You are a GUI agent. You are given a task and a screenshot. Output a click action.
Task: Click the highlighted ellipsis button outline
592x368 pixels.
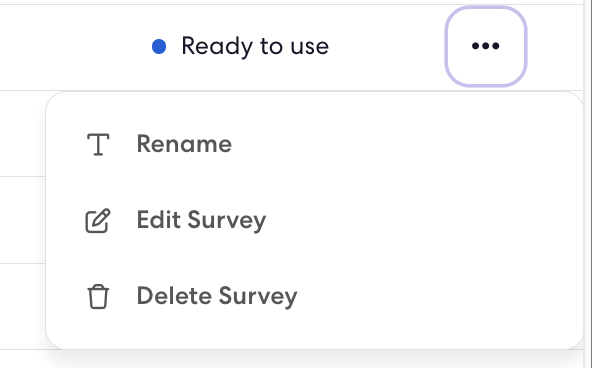[486, 46]
